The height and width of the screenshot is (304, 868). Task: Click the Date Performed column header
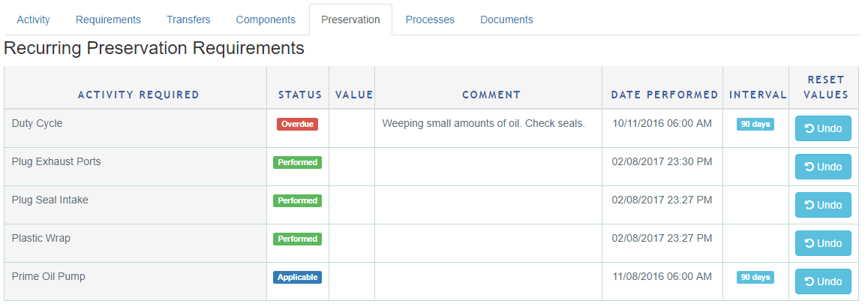click(665, 95)
